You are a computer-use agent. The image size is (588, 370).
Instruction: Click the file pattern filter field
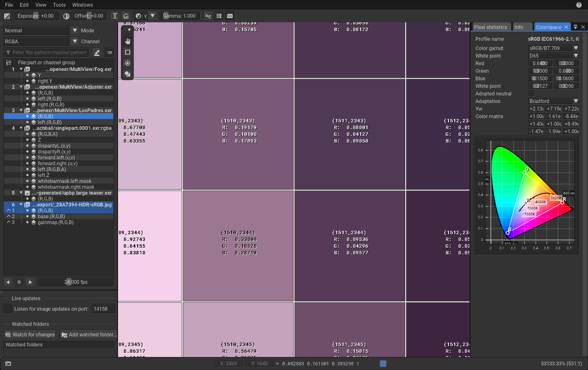pos(46,53)
